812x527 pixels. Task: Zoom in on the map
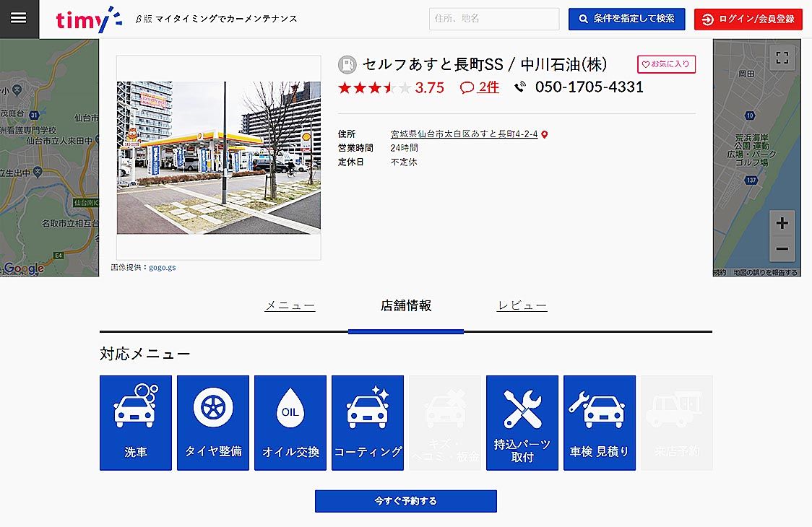pyautogui.click(x=782, y=223)
